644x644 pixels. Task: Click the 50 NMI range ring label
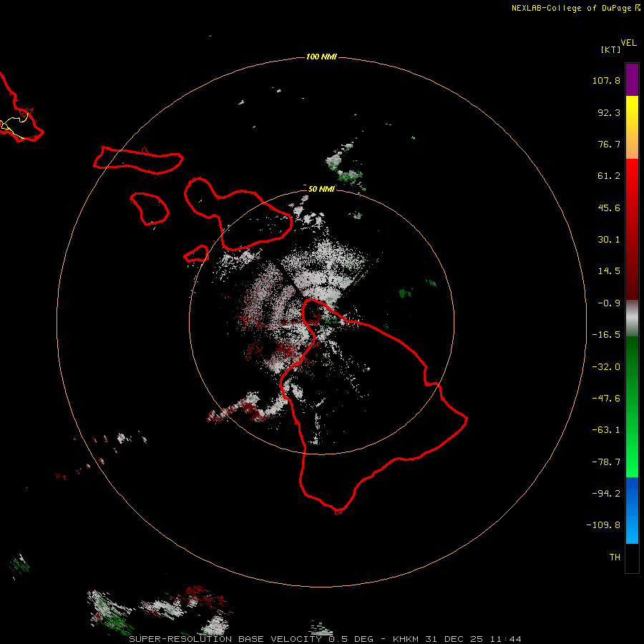click(321, 189)
